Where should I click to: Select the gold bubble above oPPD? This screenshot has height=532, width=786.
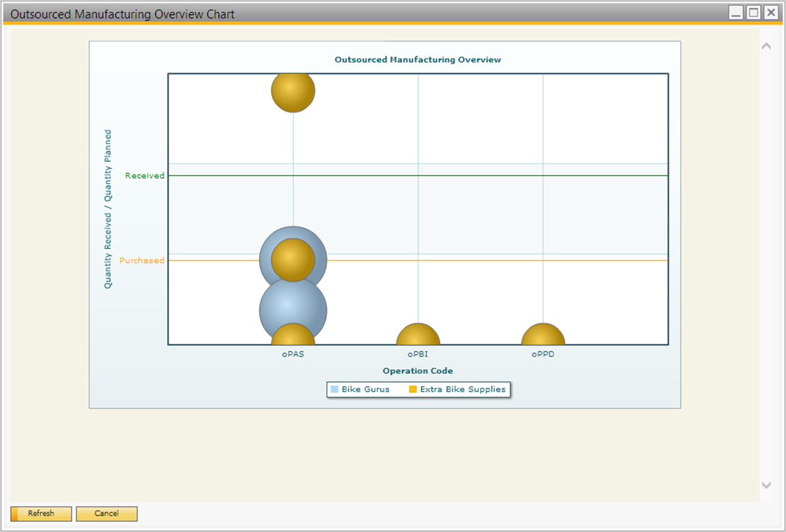coord(543,335)
